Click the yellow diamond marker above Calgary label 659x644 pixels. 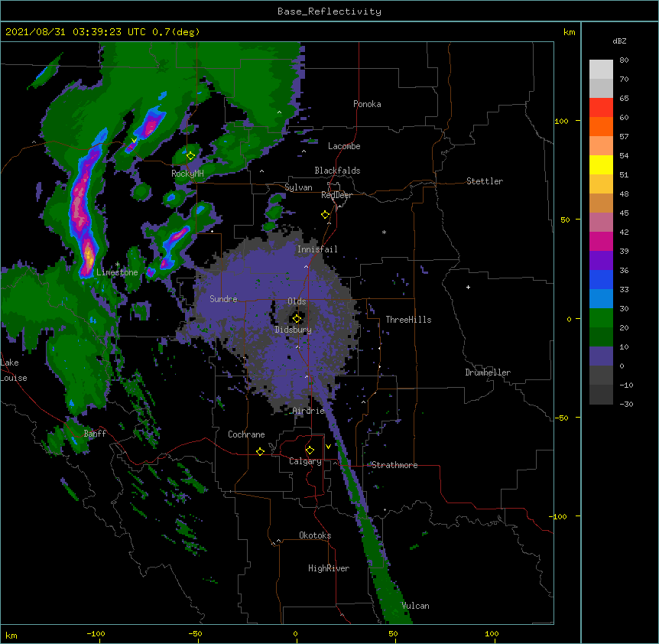310,450
